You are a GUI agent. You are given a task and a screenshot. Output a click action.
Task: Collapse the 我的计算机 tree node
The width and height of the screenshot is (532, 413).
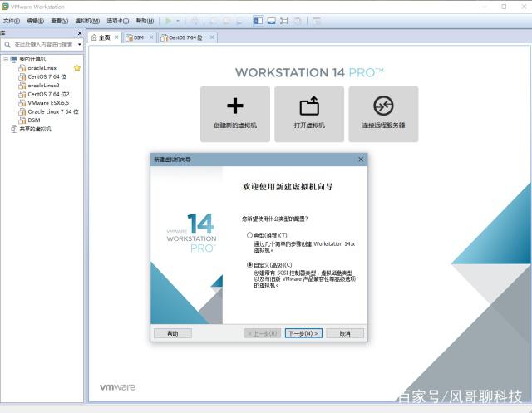[5, 60]
